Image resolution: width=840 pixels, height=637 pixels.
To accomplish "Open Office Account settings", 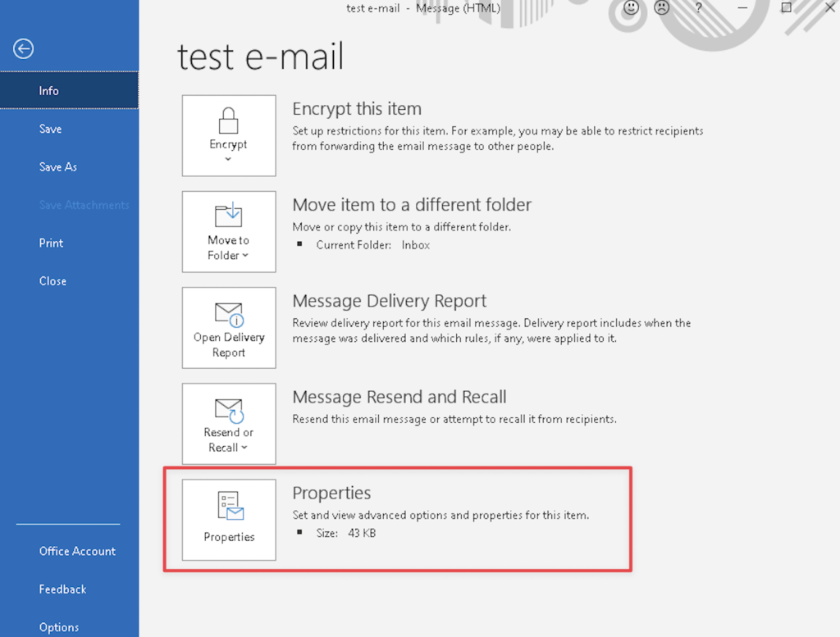I will [x=77, y=551].
